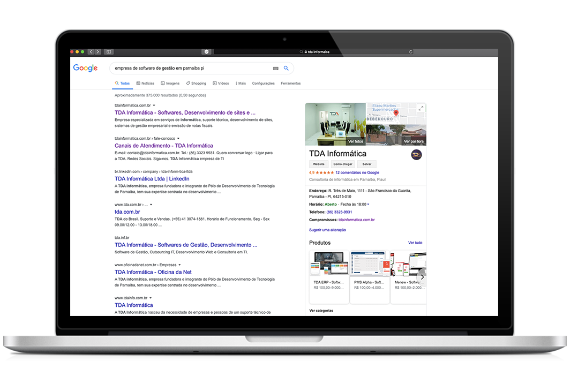Click the red map location pin
Screen dimensions: 578x392
click(x=396, y=113)
